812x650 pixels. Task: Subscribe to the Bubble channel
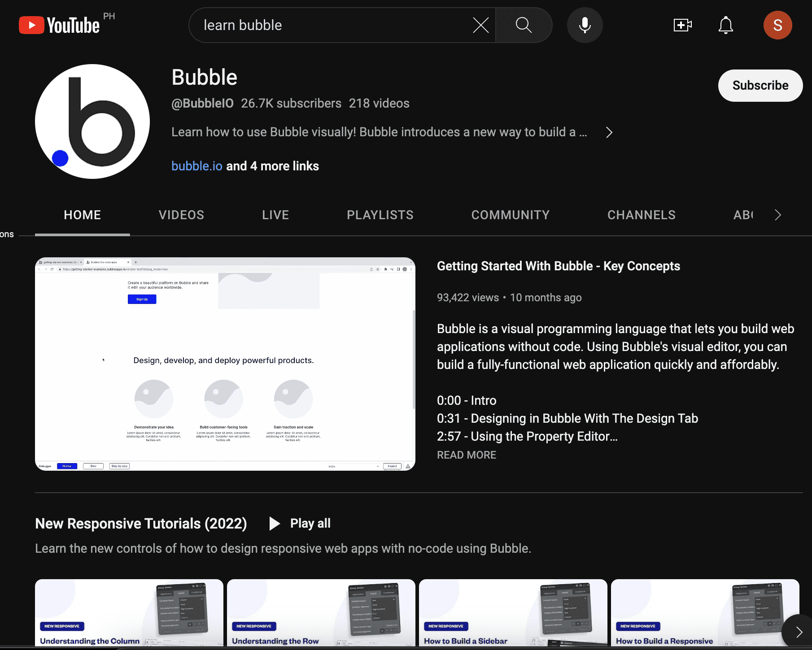tap(760, 86)
